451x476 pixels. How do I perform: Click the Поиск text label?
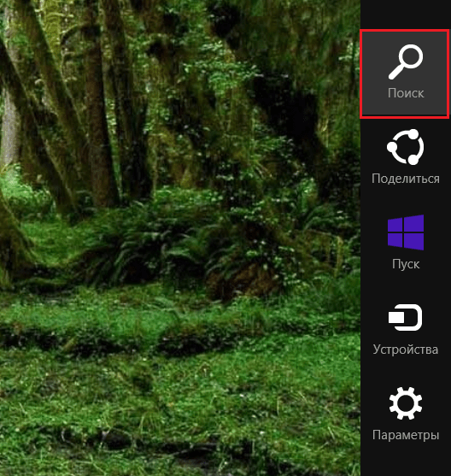pyautogui.click(x=406, y=93)
